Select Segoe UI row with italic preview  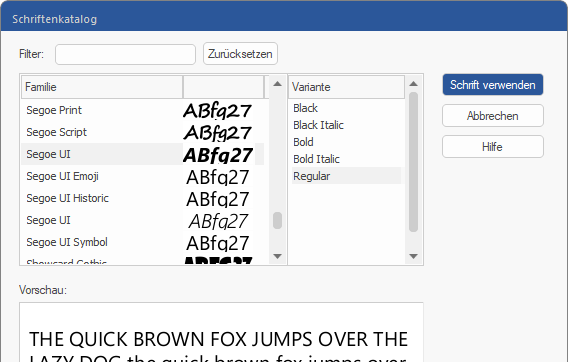tap(143, 220)
